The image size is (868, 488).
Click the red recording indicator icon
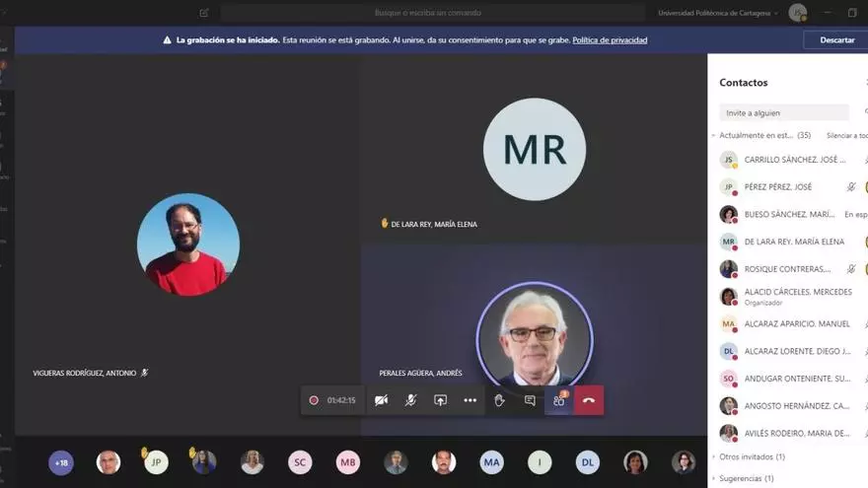click(x=314, y=400)
